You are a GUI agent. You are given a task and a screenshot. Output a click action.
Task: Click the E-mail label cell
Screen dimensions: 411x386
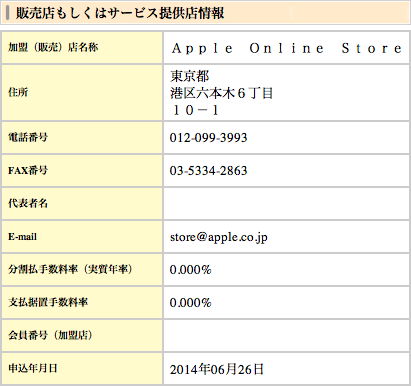point(82,236)
